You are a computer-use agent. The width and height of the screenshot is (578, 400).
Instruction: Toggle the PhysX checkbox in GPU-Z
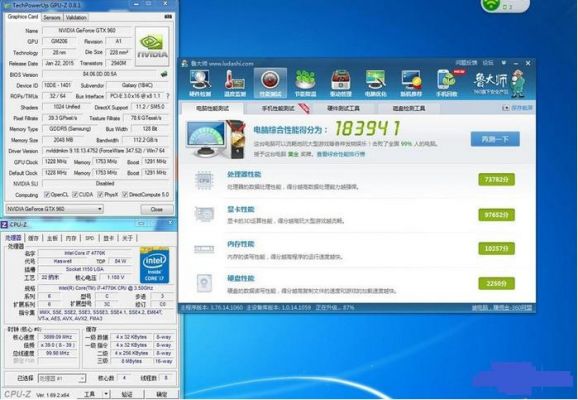(100, 194)
